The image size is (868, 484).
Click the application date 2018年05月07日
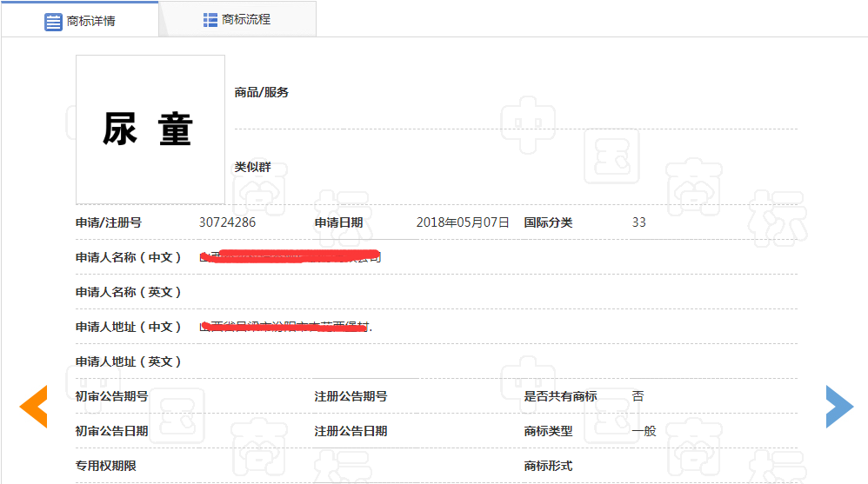point(462,222)
